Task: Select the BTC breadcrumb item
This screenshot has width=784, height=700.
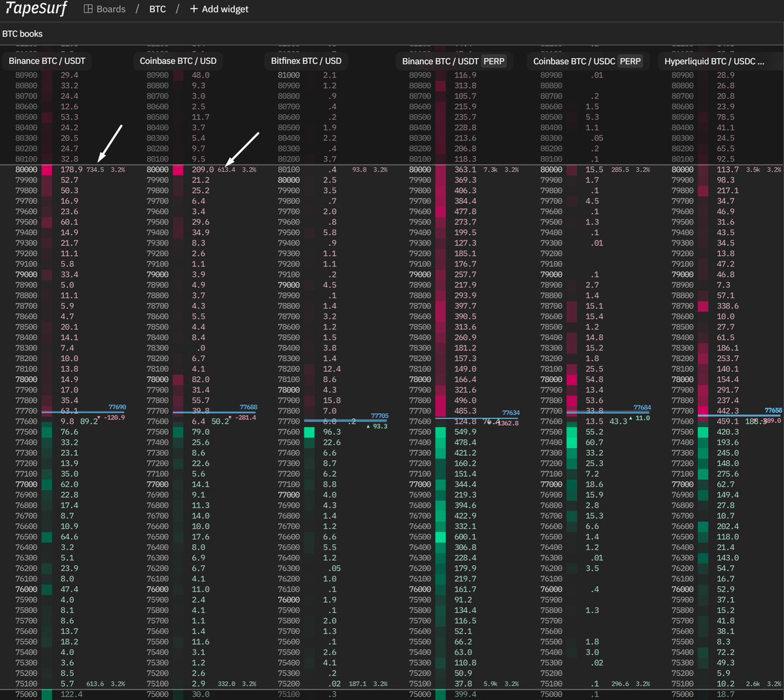Action: pos(157,9)
